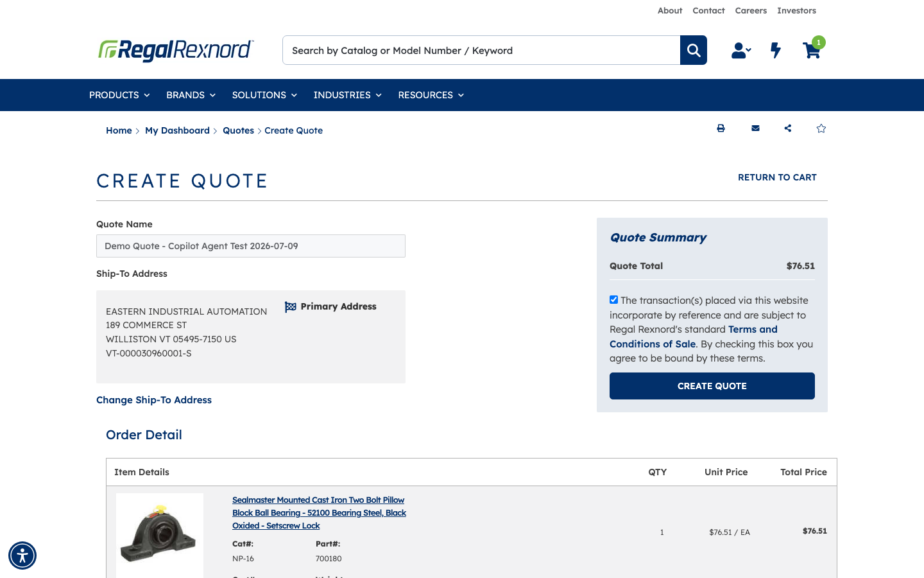Expand the RESOURCES menu
924x578 pixels.
click(x=431, y=95)
